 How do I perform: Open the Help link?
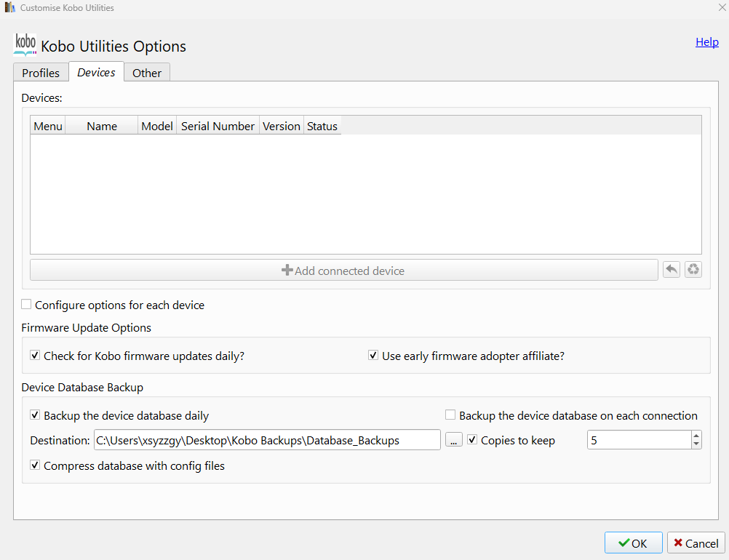707,42
